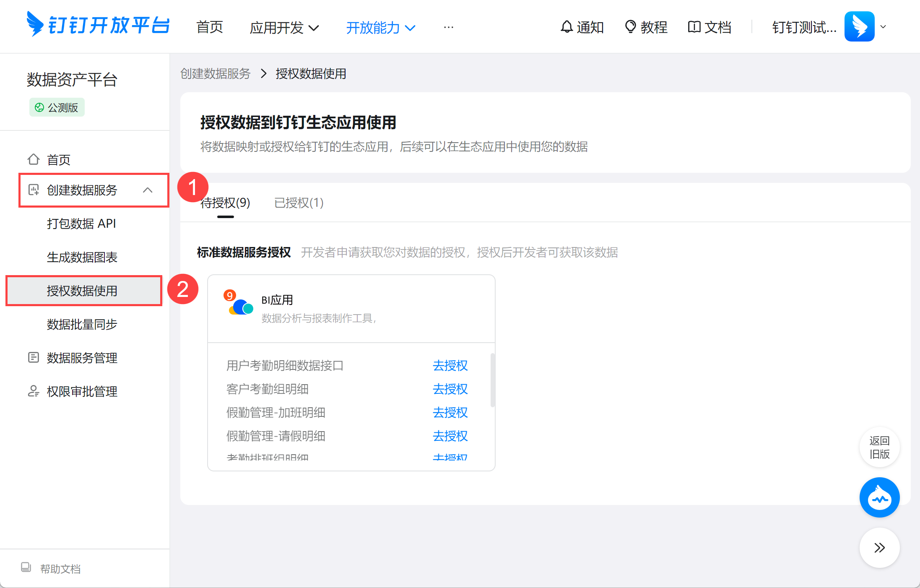Open the 权限审批管理 sidebar item
This screenshot has width=920, height=588.
point(82,391)
